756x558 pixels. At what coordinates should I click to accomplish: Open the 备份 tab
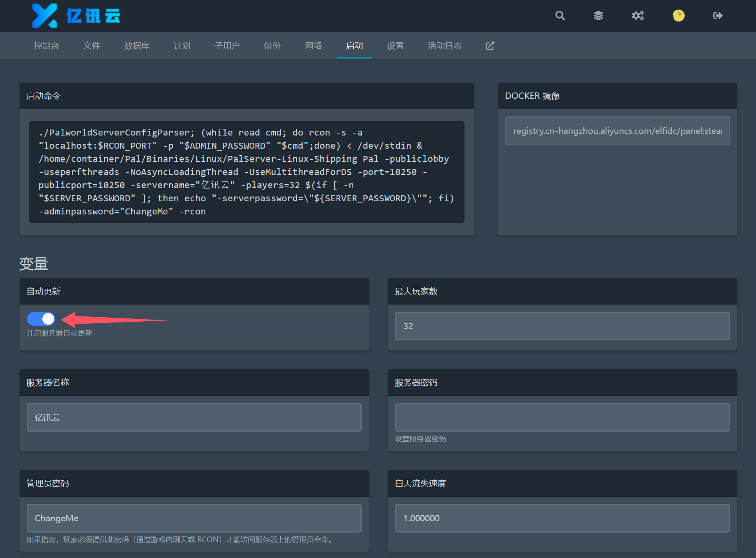pyautogui.click(x=272, y=46)
